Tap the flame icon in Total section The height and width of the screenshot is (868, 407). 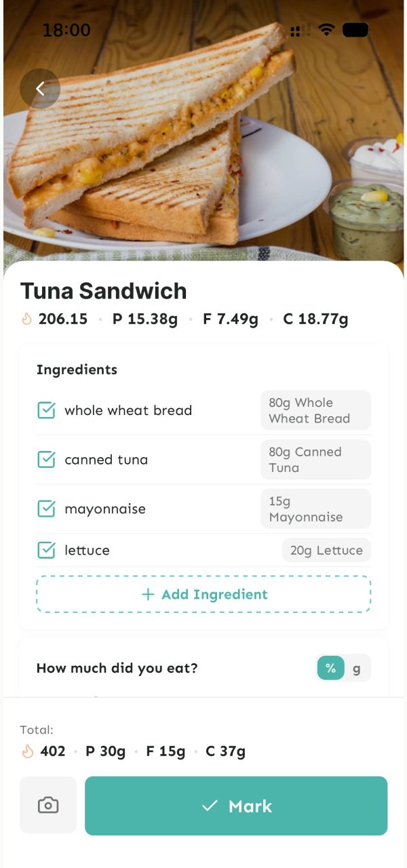[x=28, y=751]
